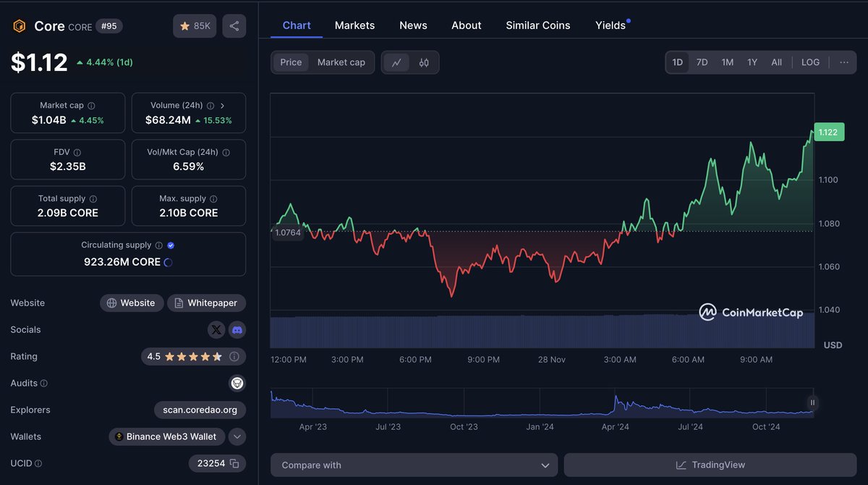The height and width of the screenshot is (485, 868).
Task: Toggle LOG scale on the chart
Action: [x=811, y=62]
